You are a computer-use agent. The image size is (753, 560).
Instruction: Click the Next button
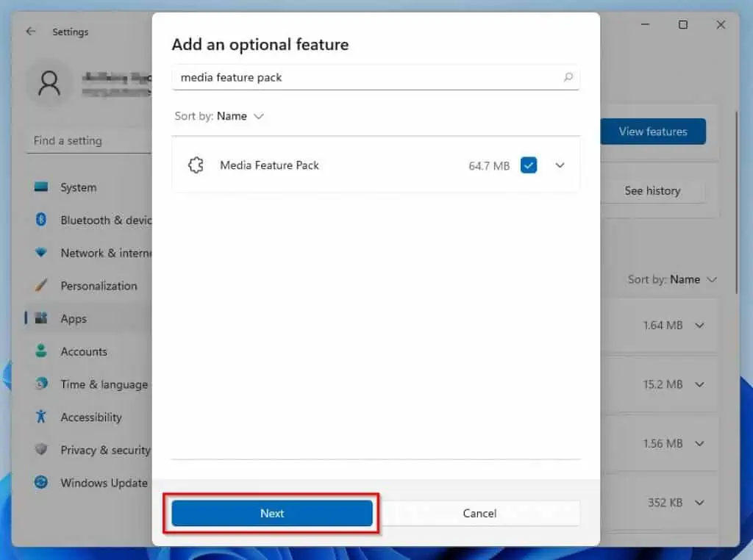point(272,513)
